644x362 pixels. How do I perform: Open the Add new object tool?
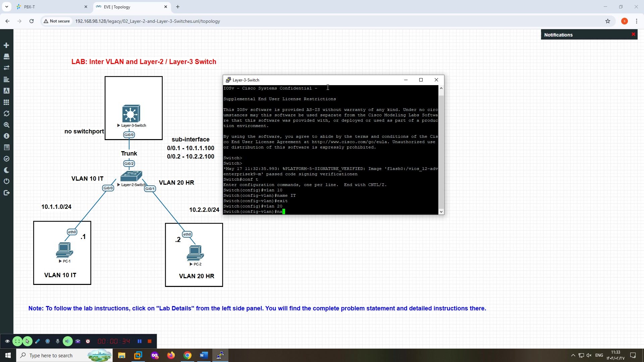tap(6, 45)
